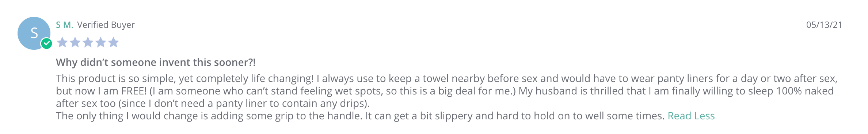Click the Verified Buyer label
The image size is (868, 134).
[x=106, y=25]
